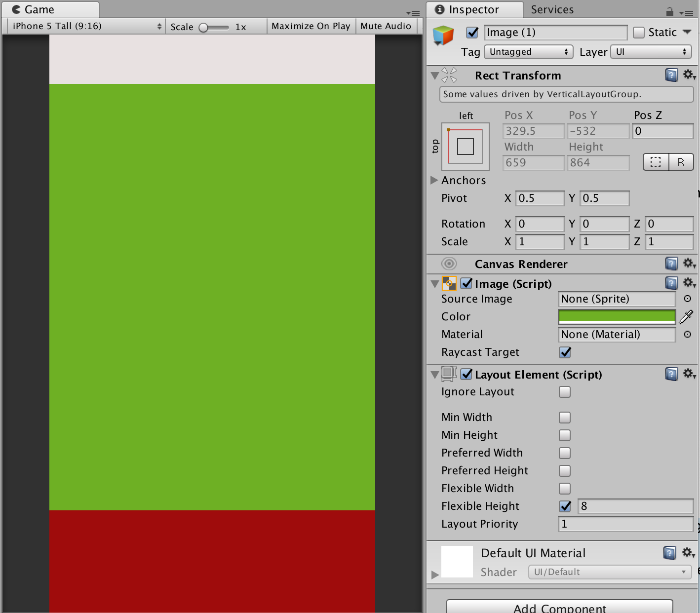The height and width of the screenshot is (613, 700).
Task: Open Canvas Renderer help reference icon
Action: pyautogui.click(x=671, y=264)
